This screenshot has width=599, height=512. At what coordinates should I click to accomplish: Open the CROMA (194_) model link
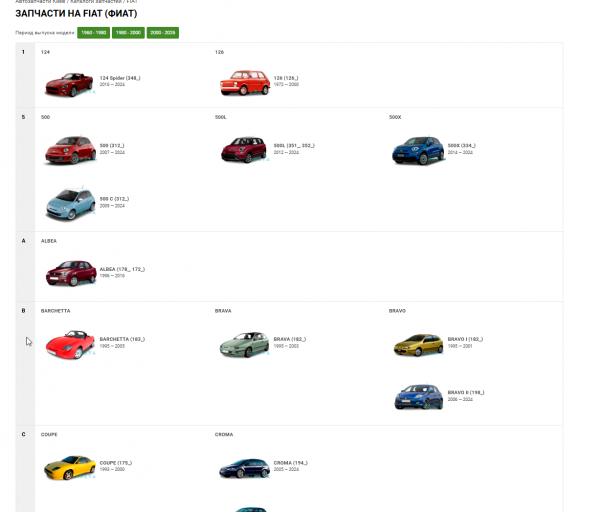click(x=290, y=463)
